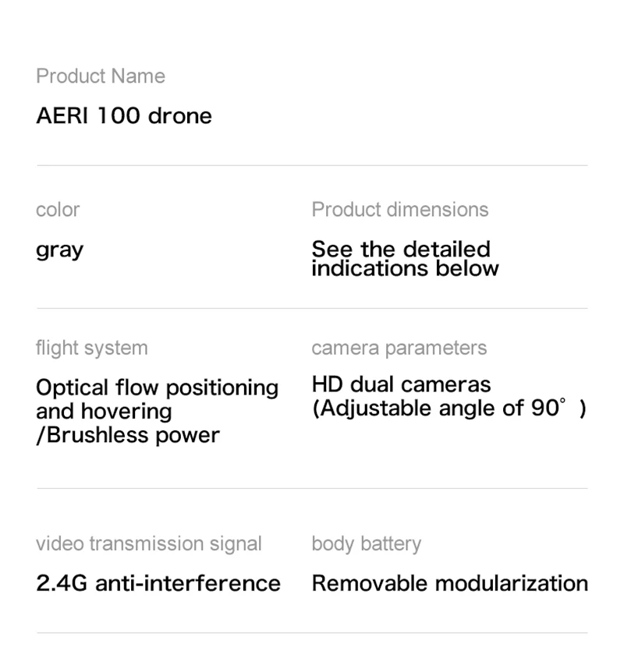The height and width of the screenshot is (672, 624).
Task: Click Adjustable angle of 90° text
Action: click(449, 408)
